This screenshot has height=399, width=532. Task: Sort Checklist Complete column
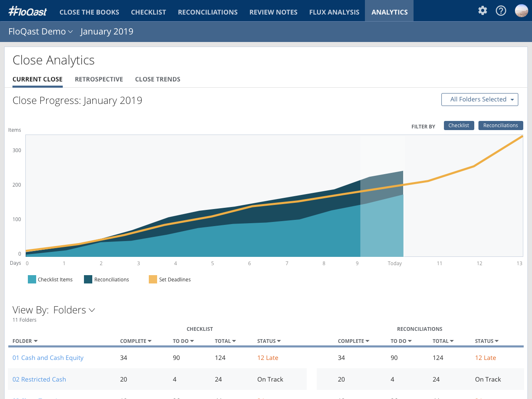pos(136,341)
